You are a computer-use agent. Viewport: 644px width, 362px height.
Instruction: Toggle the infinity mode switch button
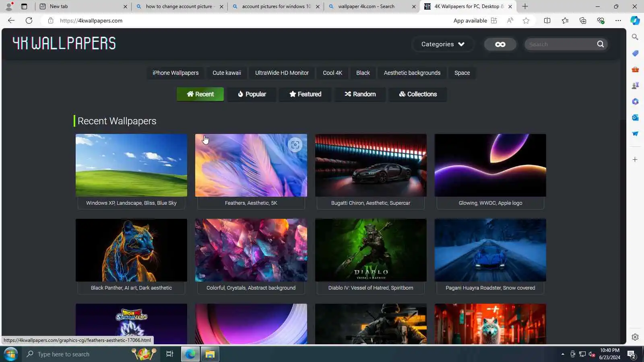click(x=500, y=44)
